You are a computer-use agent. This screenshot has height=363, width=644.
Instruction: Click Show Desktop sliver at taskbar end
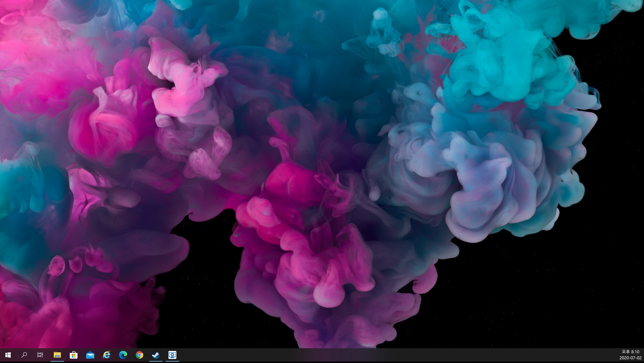point(643,355)
